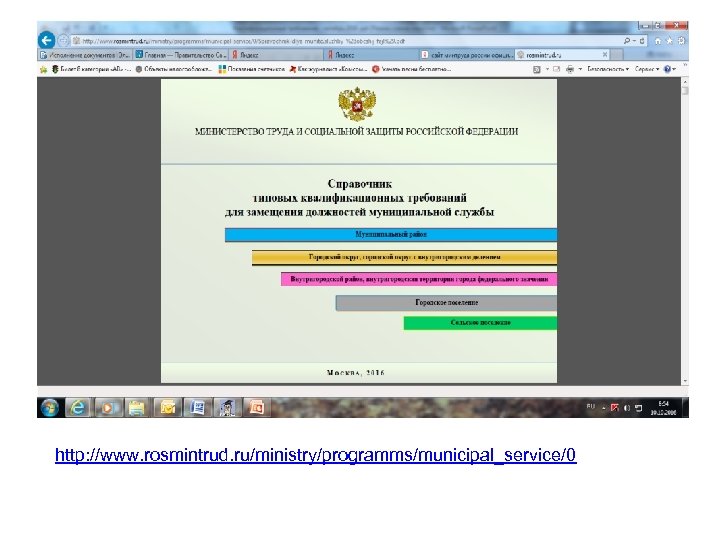
Task: Open 'Скачать песни бесплатно' bookmark
Action: pyautogui.click(x=411, y=69)
